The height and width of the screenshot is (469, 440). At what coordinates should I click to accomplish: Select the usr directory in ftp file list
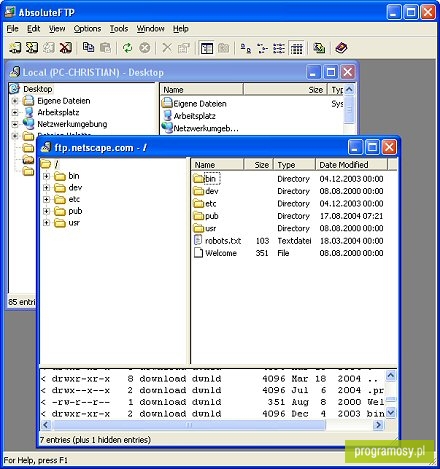coord(211,228)
